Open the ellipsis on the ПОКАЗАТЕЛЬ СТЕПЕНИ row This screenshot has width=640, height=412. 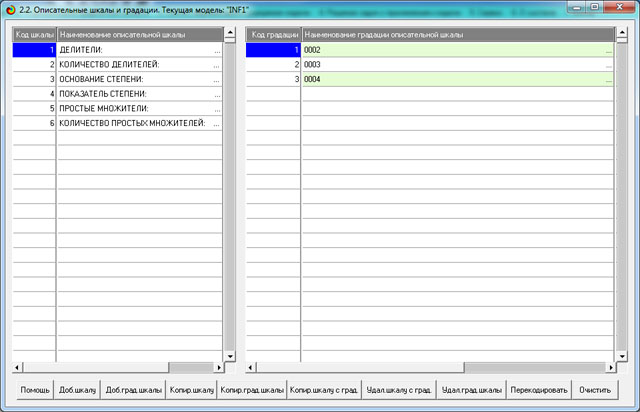(216, 93)
